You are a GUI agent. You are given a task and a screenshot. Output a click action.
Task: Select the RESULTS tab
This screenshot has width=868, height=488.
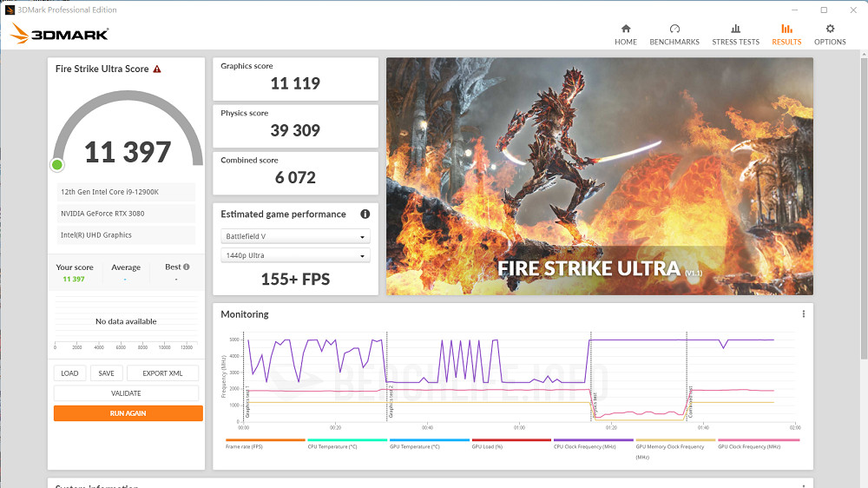click(x=786, y=35)
